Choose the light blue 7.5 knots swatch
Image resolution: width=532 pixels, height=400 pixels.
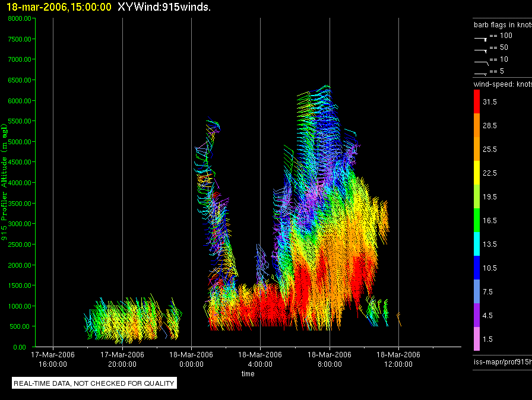pyautogui.click(x=477, y=291)
